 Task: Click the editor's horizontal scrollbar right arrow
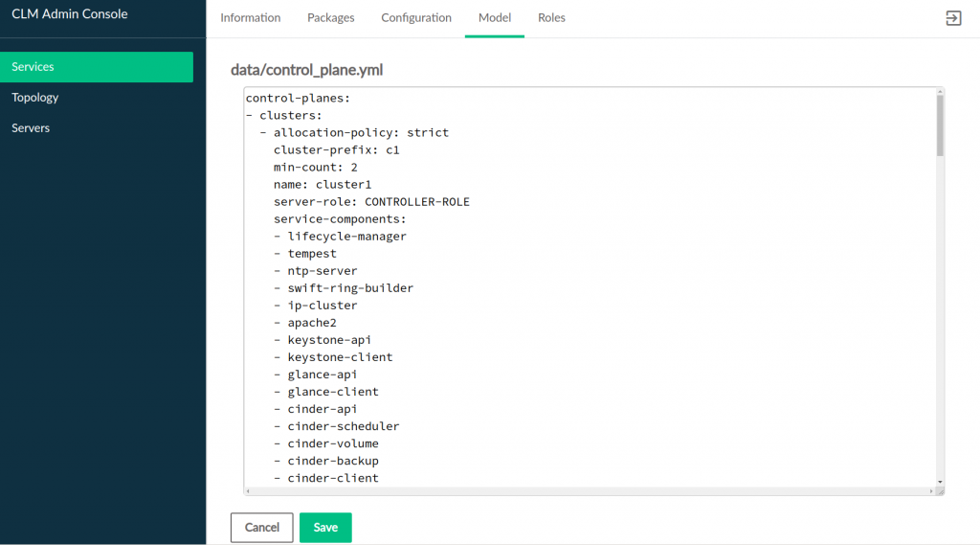coord(930,491)
